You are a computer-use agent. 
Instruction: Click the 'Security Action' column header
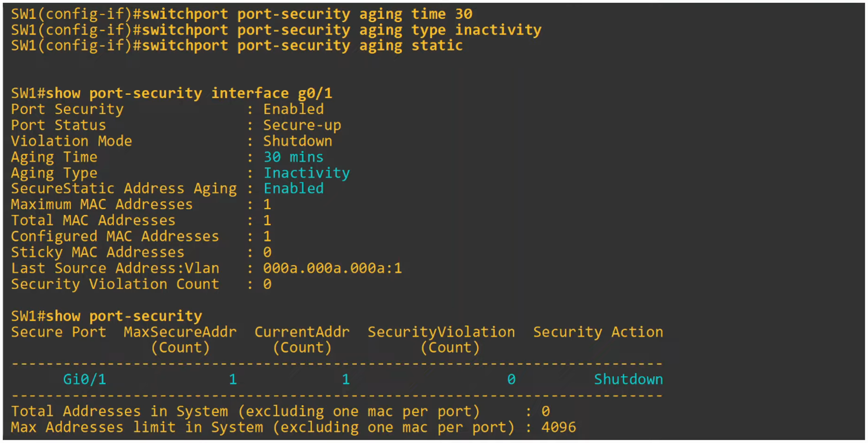(x=598, y=332)
